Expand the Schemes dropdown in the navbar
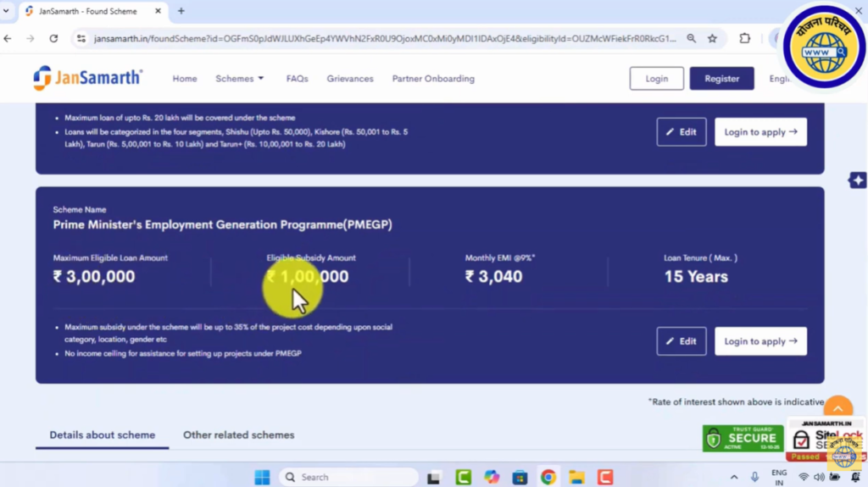The image size is (868, 487). (x=240, y=79)
